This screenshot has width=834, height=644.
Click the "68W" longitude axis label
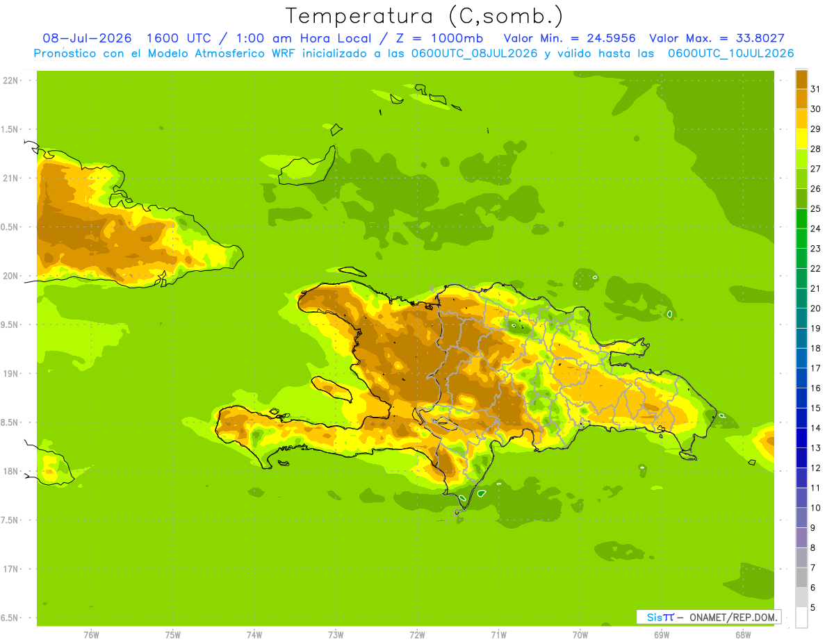coord(743,635)
